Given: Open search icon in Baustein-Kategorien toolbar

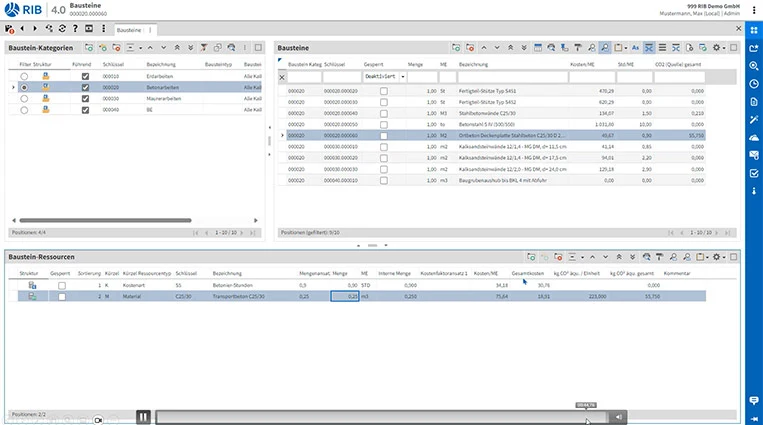Looking at the screenshot, I should tap(231, 48).
